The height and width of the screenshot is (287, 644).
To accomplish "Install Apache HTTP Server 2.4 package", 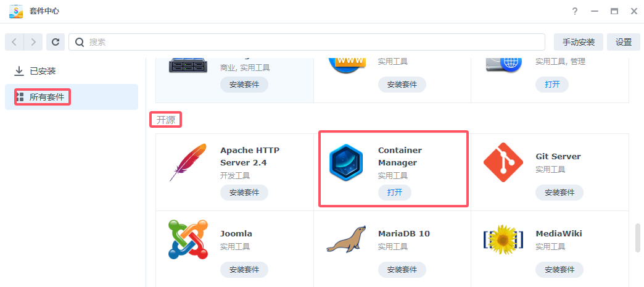I will coord(244,193).
